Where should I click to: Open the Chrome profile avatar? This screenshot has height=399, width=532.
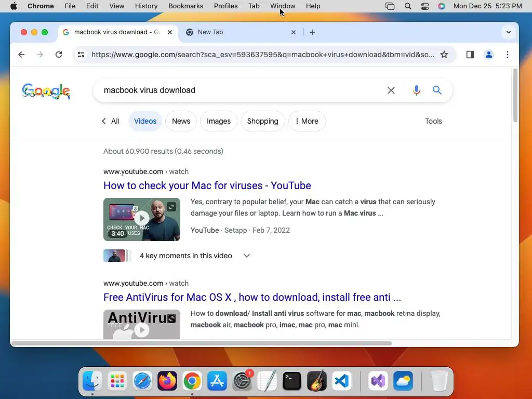point(488,55)
